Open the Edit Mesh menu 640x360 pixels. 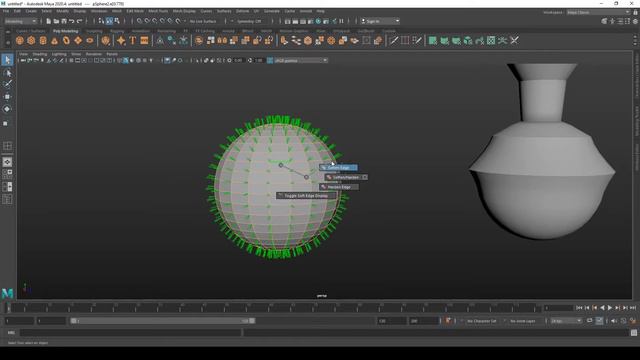[x=135, y=11]
